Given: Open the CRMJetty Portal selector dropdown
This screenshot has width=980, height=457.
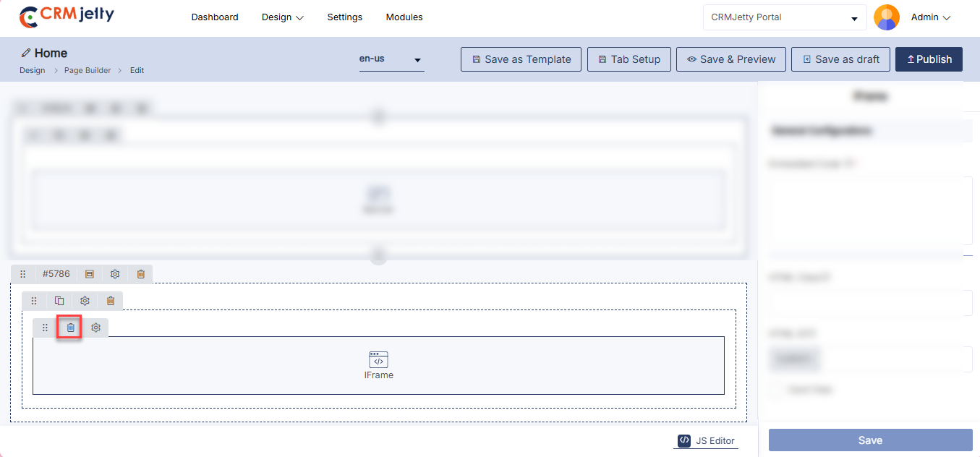Looking at the screenshot, I should (x=784, y=17).
